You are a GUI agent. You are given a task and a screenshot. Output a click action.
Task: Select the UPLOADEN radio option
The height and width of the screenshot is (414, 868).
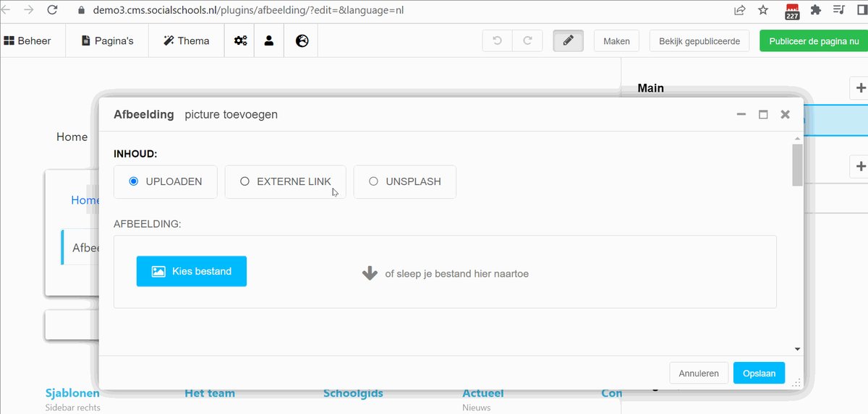(x=134, y=181)
